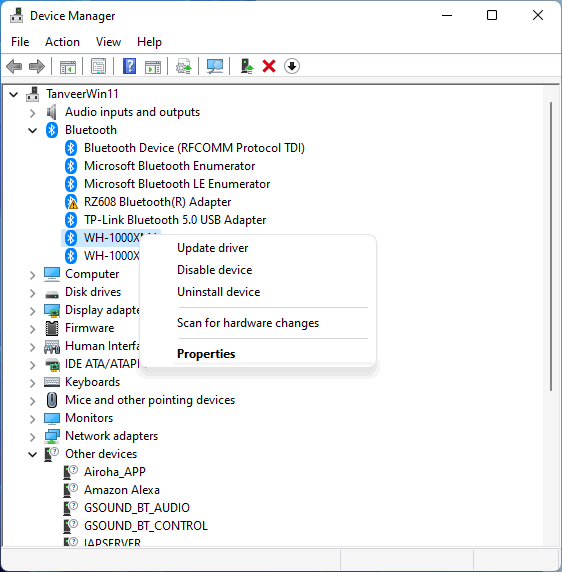Expand the Network adapters category
The image size is (562, 572).
tap(32, 437)
